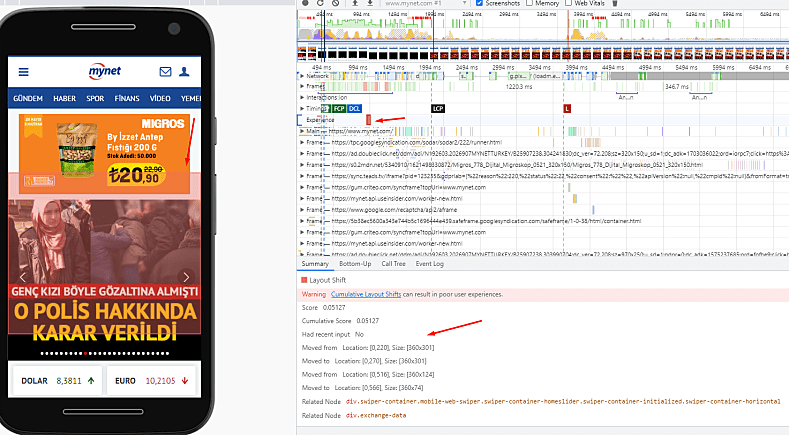Expand the Main https://www.mynet.com/ track
Image resolution: width=789 pixels, height=435 pixels.
302,131
